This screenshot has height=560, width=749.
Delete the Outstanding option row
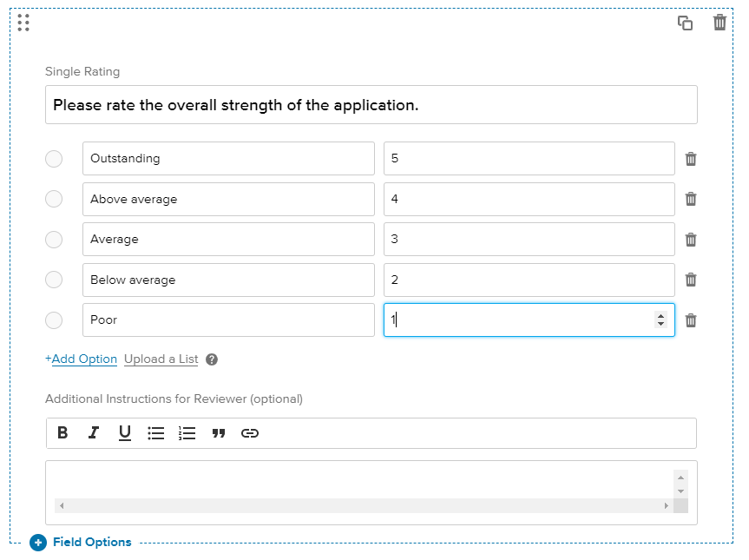coord(691,159)
